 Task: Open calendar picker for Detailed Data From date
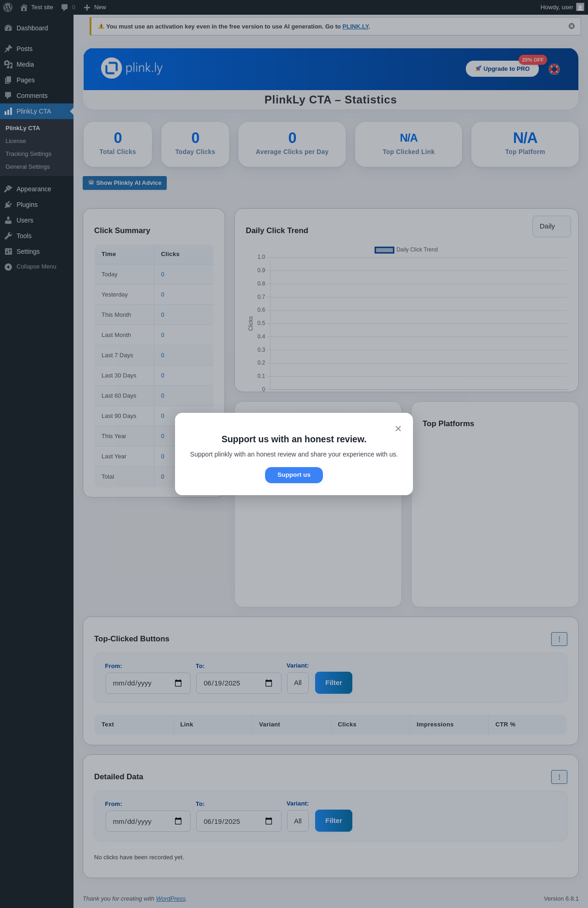(178, 821)
